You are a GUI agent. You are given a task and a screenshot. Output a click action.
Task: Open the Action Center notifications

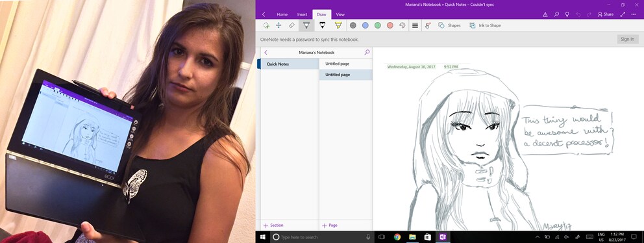[x=634, y=237]
